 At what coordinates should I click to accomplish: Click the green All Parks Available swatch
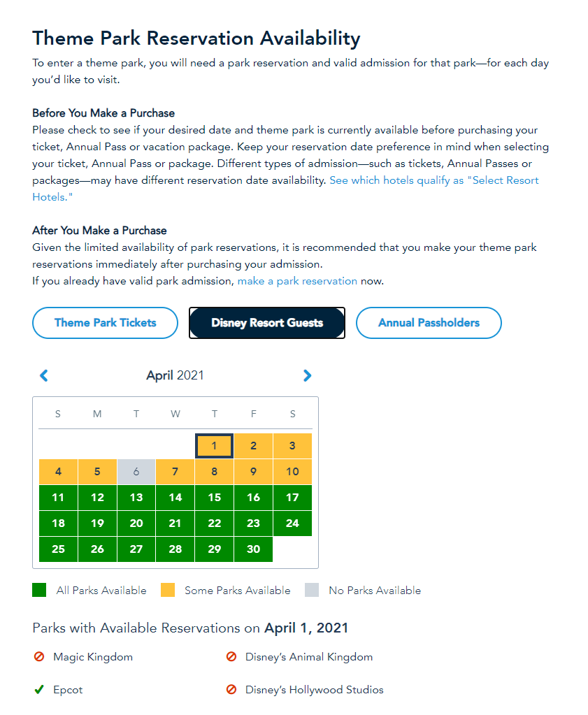point(39,591)
